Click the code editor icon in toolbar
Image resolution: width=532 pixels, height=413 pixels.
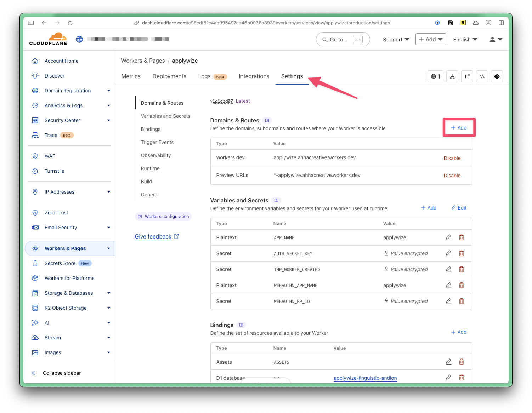point(482,76)
